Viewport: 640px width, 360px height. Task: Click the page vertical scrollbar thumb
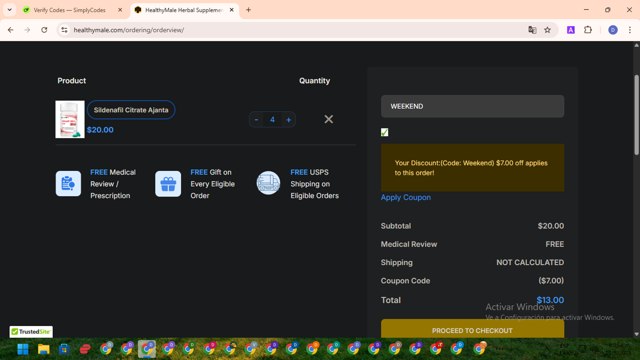pyautogui.click(x=636, y=115)
